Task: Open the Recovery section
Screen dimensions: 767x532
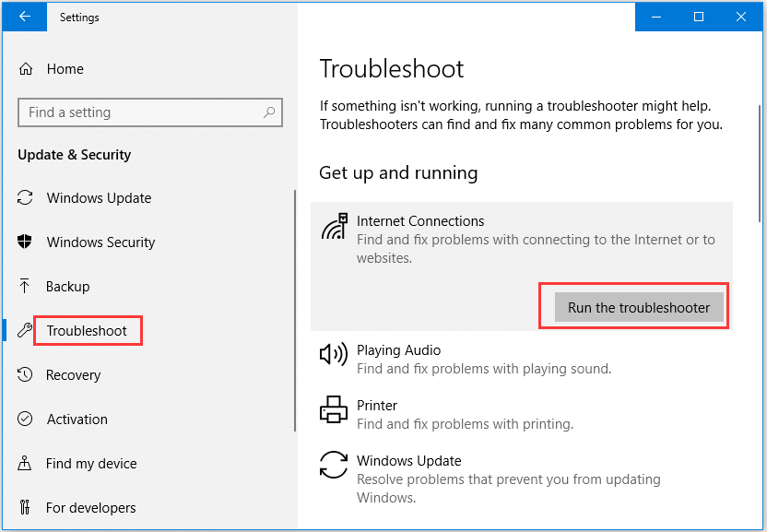Action: (x=73, y=375)
